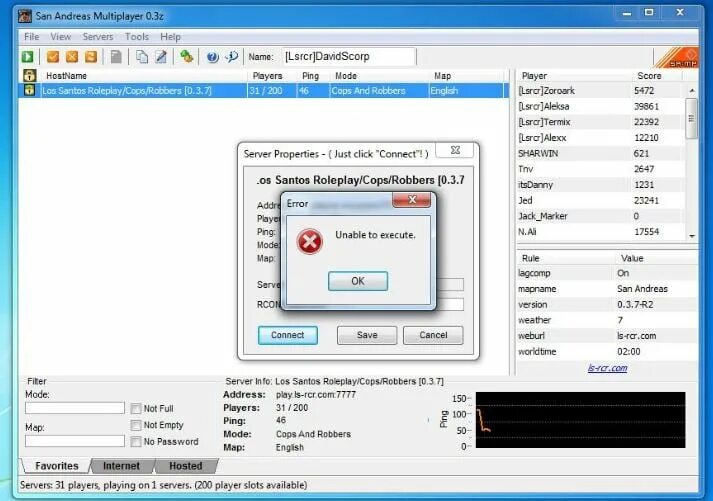Click the San Andreas Multiplayer title bar icon
The height and width of the screenshot is (501, 713).
25,16
